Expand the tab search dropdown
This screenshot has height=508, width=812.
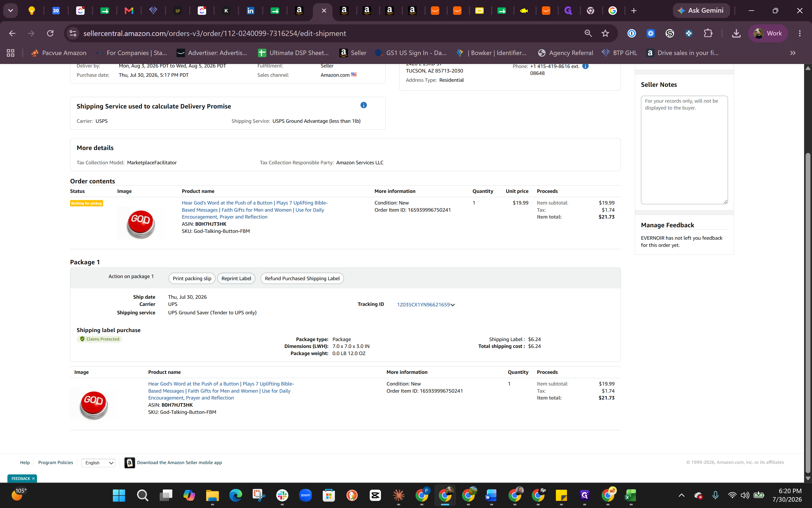[x=10, y=11]
